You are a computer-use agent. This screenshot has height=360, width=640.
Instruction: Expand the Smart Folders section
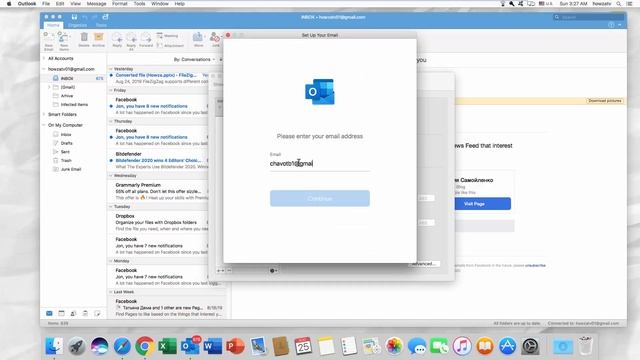pos(44,114)
